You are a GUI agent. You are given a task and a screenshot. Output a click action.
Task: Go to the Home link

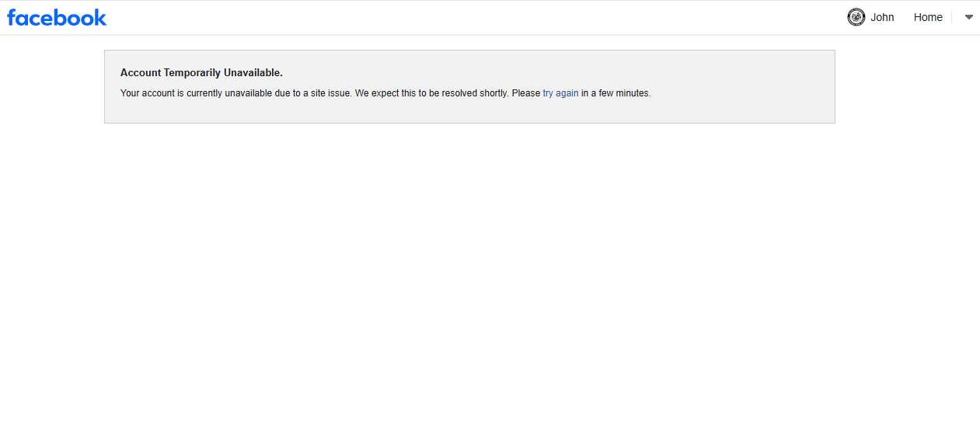pyautogui.click(x=928, y=17)
